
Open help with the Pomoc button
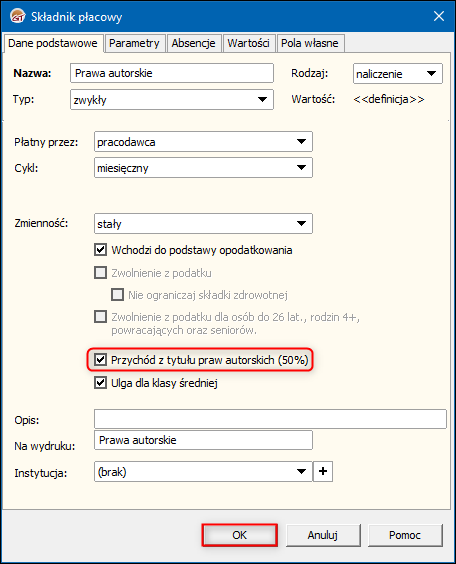click(405, 535)
